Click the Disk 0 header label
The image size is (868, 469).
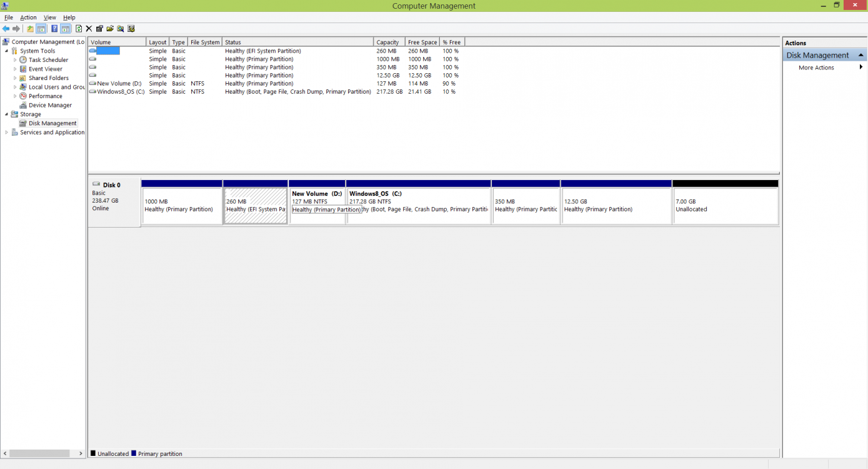point(112,185)
